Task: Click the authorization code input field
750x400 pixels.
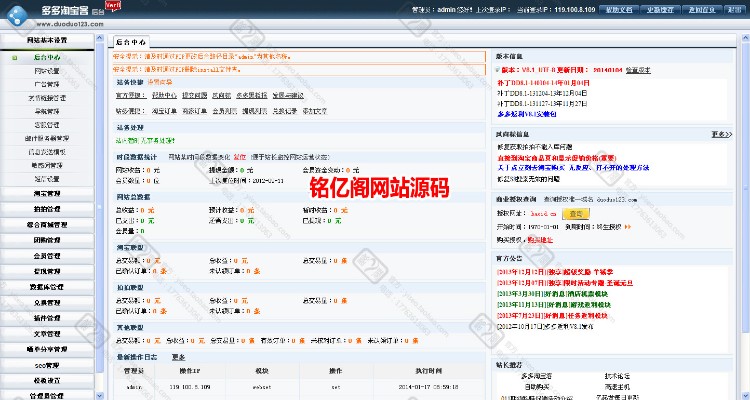Action: pos(541,214)
